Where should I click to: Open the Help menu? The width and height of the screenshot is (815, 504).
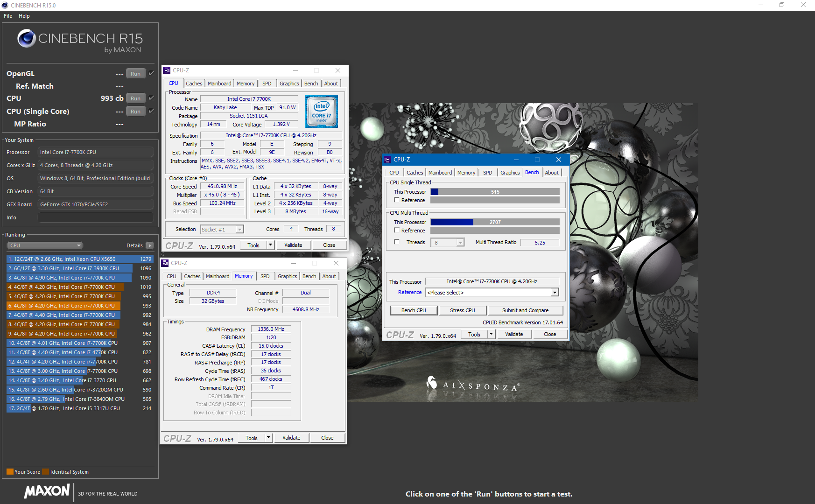click(24, 16)
